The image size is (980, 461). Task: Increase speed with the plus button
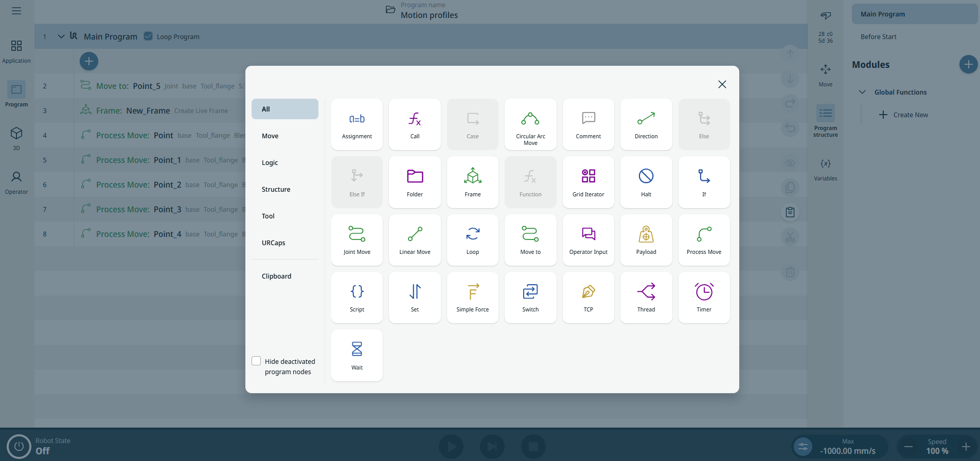point(966,447)
